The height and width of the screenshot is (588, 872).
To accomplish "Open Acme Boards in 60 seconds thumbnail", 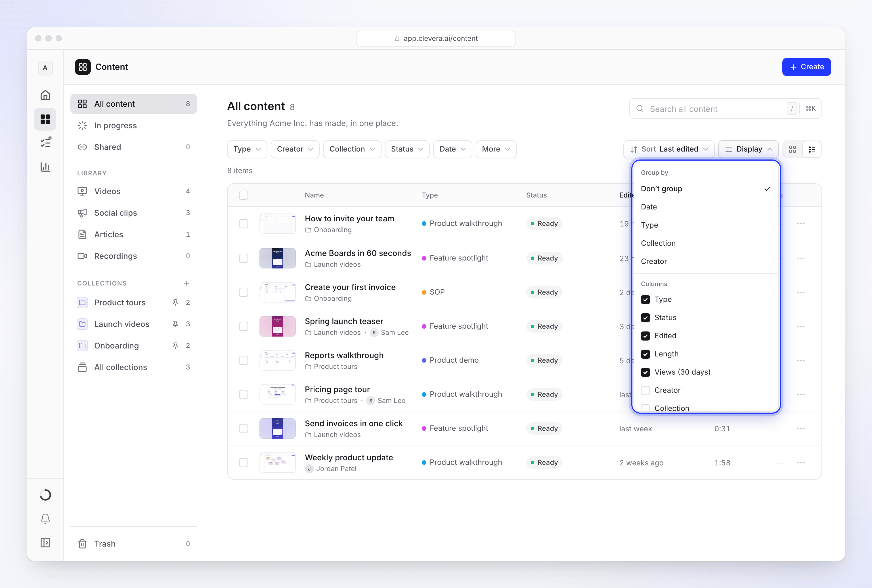I will point(277,258).
